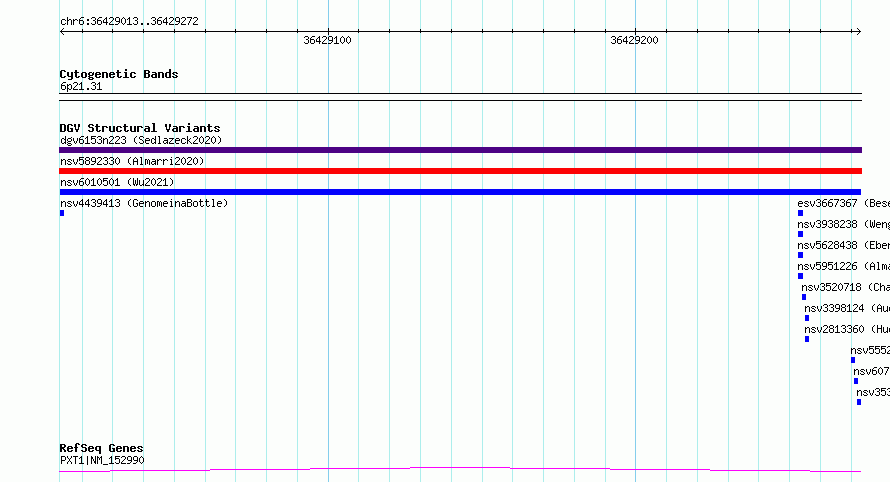Viewport: 890px width, 482px height.
Task: Click the nsv4439413 (GenomeinaBottle) label
Action: tap(144, 203)
